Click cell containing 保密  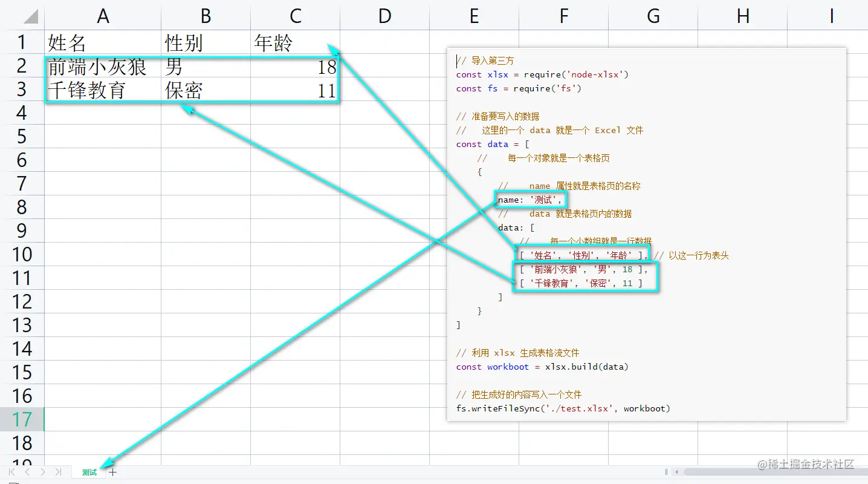tap(206, 90)
